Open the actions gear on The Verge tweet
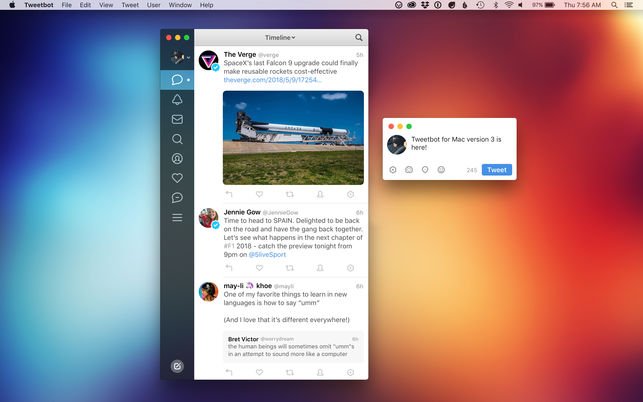Screen dimensions: 643x402 pos(350,194)
